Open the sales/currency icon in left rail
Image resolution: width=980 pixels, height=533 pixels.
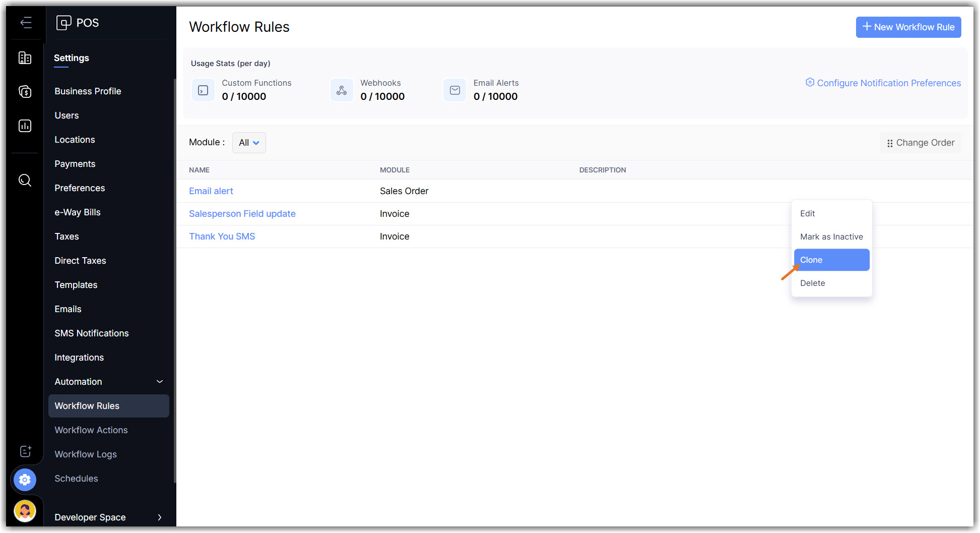(x=25, y=92)
